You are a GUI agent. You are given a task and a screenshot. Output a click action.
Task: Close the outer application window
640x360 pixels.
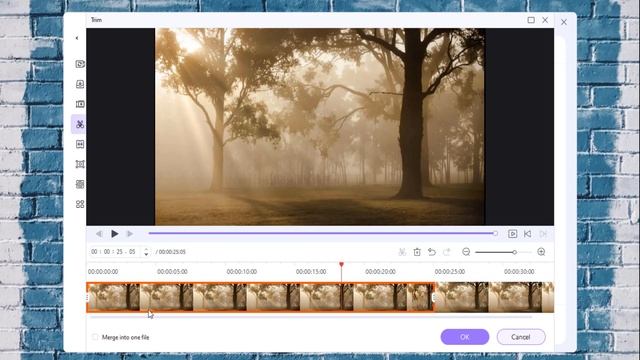point(564,22)
